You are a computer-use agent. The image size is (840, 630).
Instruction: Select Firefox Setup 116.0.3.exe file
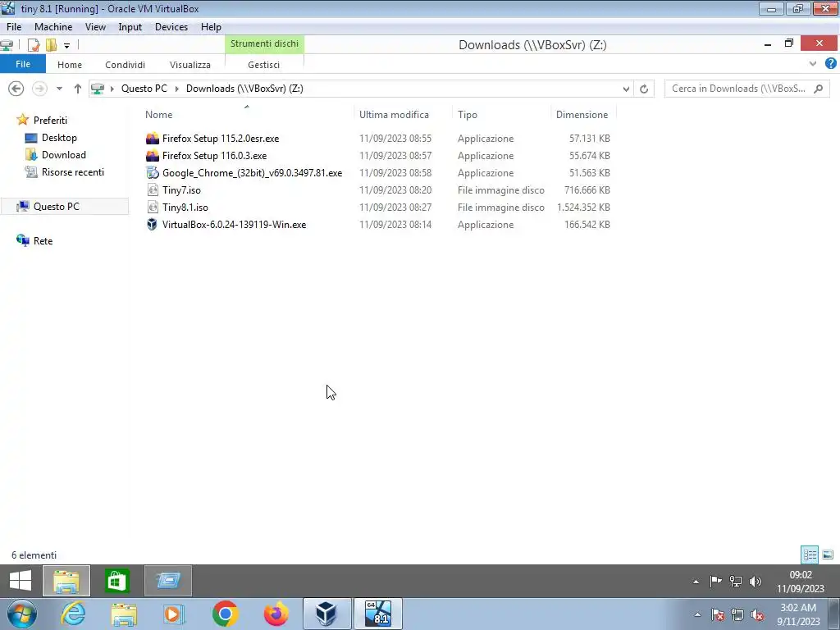coord(214,155)
